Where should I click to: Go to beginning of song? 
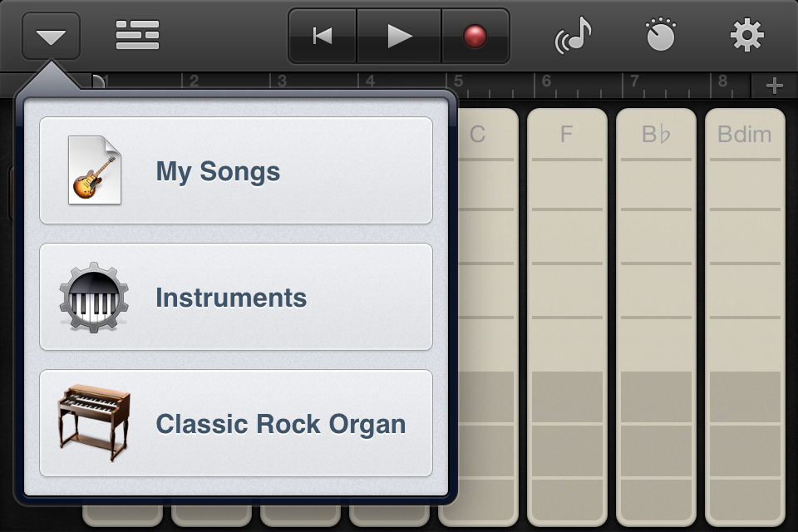(x=323, y=36)
